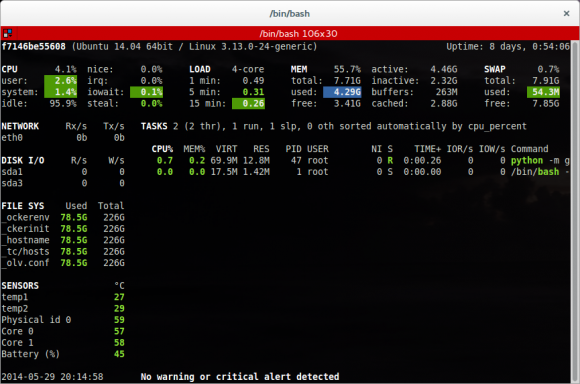Click the MEM total 7.71G value

click(x=347, y=81)
